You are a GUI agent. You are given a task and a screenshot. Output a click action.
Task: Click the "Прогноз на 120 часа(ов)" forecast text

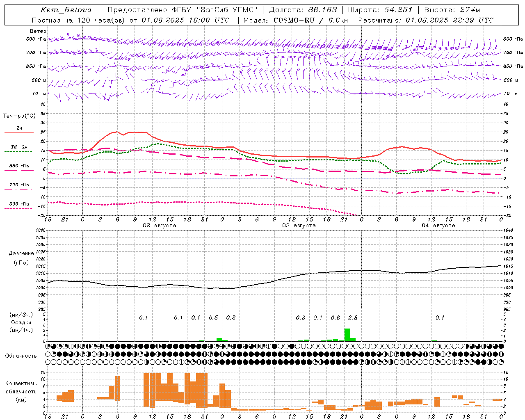click(79, 20)
